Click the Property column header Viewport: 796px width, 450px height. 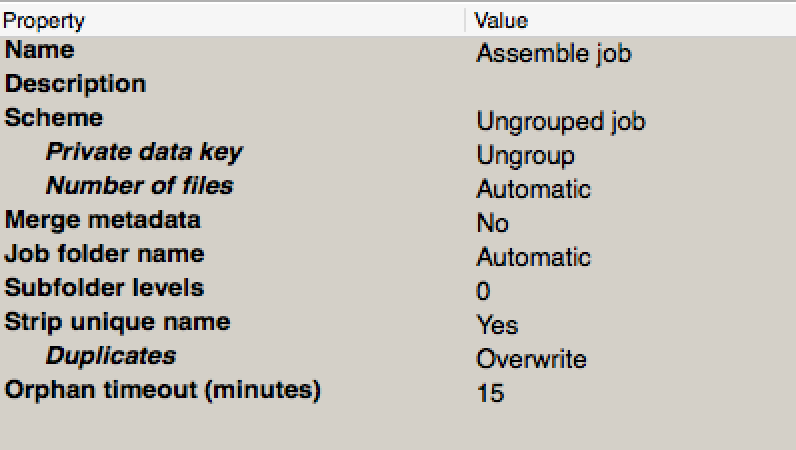point(44,20)
